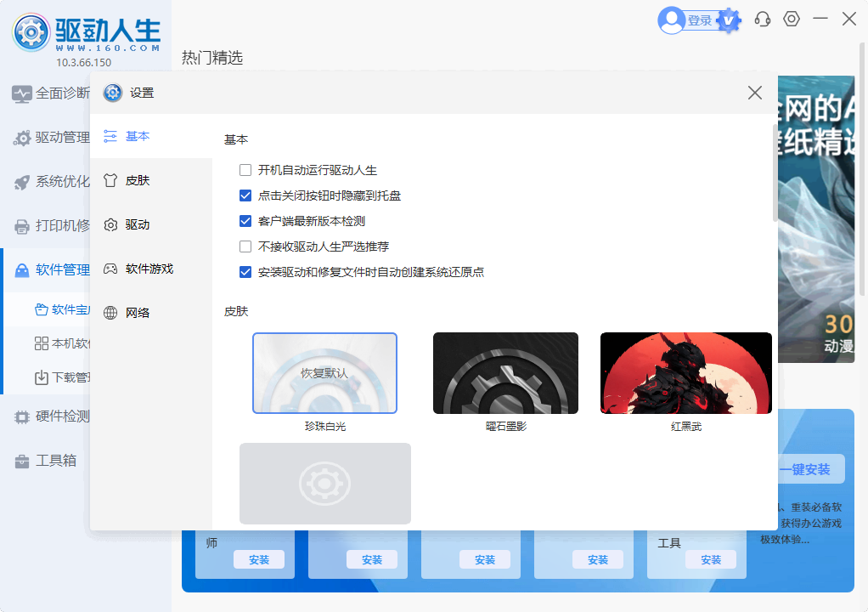Image resolution: width=868 pixels, height=612 pixels.
Task: Click the 驱动管理 gear icon
Action: pyautogui.click(x=21, y=138)
